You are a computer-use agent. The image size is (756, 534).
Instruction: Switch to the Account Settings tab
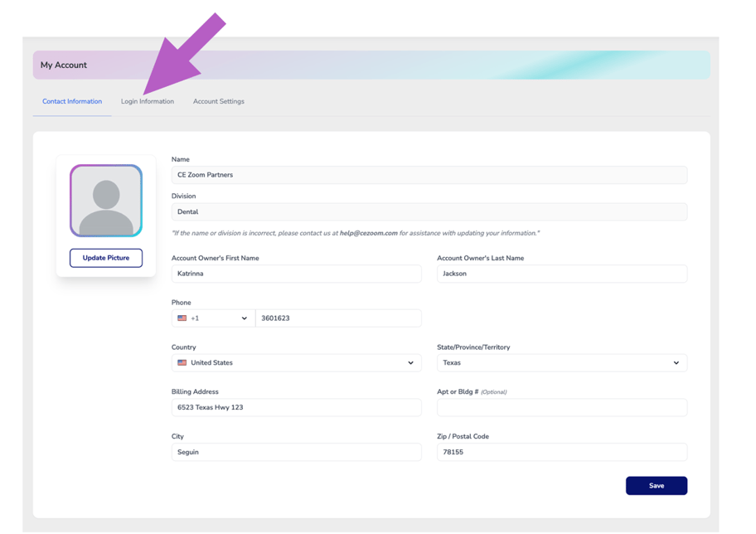coord(218,101)
